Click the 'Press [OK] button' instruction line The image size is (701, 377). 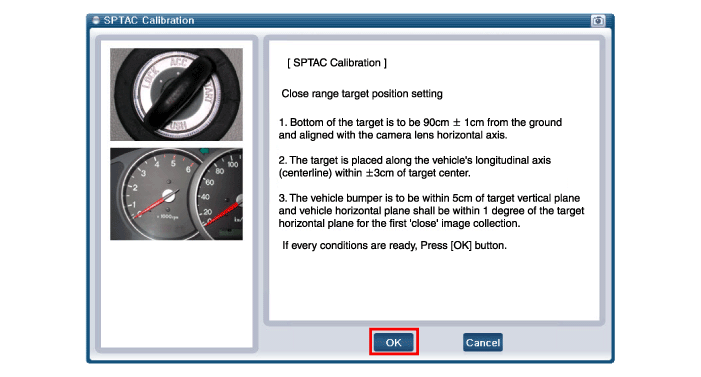click(394, 245)
